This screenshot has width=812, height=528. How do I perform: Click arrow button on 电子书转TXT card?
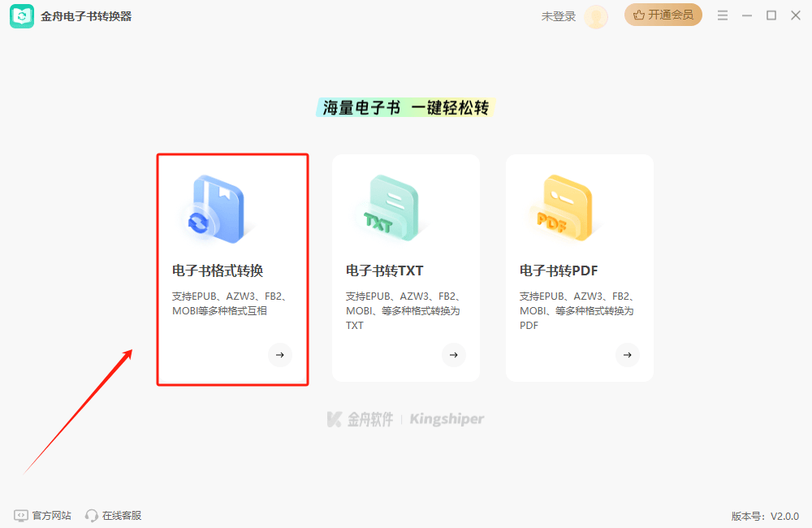coord(454,355)
